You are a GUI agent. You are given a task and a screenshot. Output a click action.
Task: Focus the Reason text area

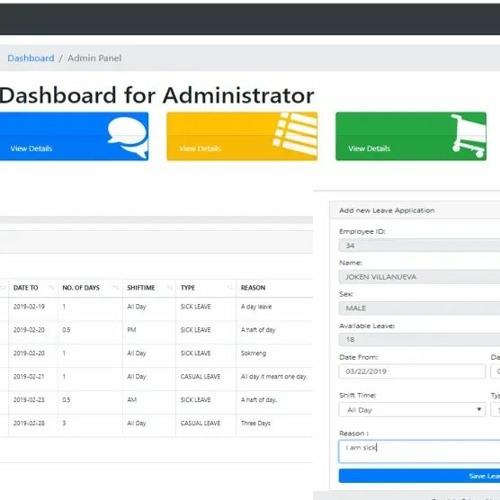pyautogui.click(x=419, y=451)
